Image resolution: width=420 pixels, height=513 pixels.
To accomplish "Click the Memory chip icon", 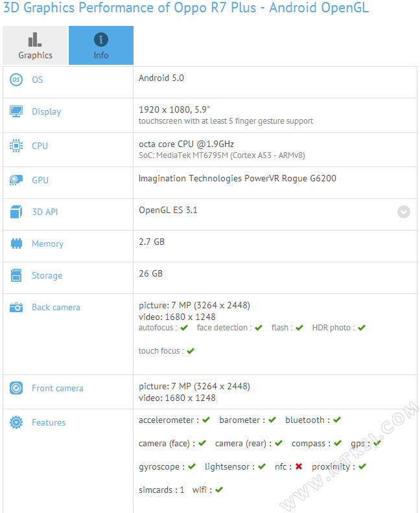I will pos(16,244).
